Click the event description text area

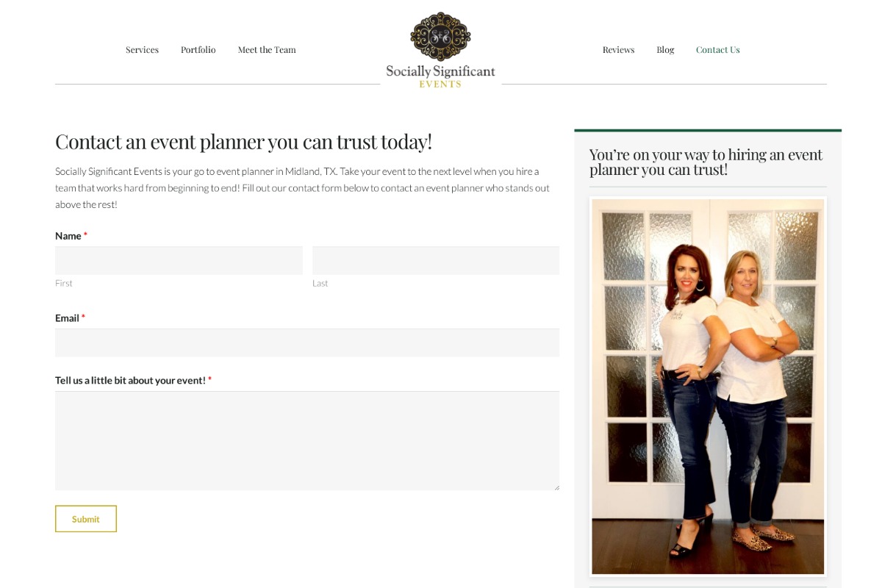click(307, 441)
